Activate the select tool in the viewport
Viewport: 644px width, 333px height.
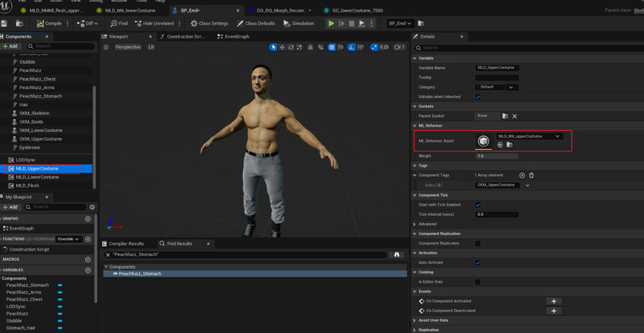coord(273,47)
